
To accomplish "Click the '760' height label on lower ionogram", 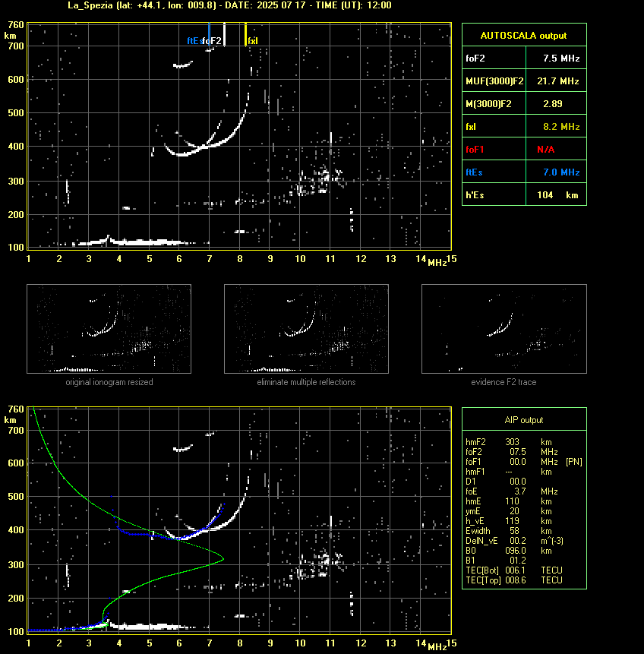I will (x=16, y=409).
